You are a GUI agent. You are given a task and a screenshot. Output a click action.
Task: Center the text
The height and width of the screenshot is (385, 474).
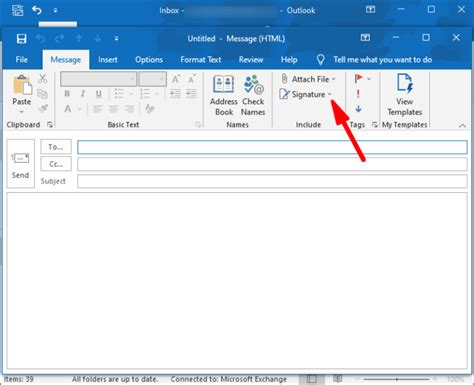[x=113, y=109]
